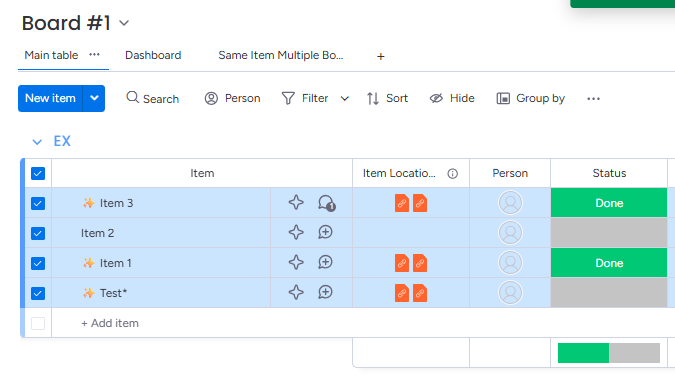Click the AI sparkle icon in Item 2 row
This screenshot has height=388, width=675.
(x=296, y=233)
